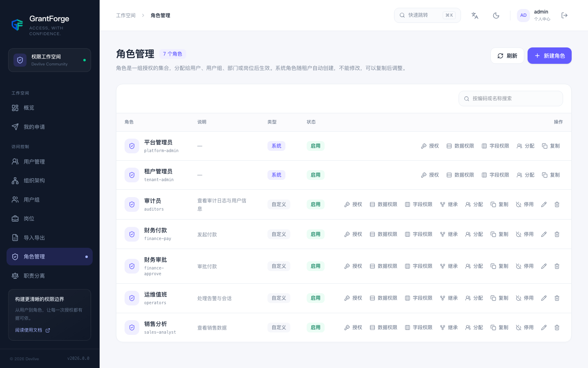Click 授权 for 平台管理员
This screenshot has height=368, width=588.
pyautogui.click(x=430, y=146)
